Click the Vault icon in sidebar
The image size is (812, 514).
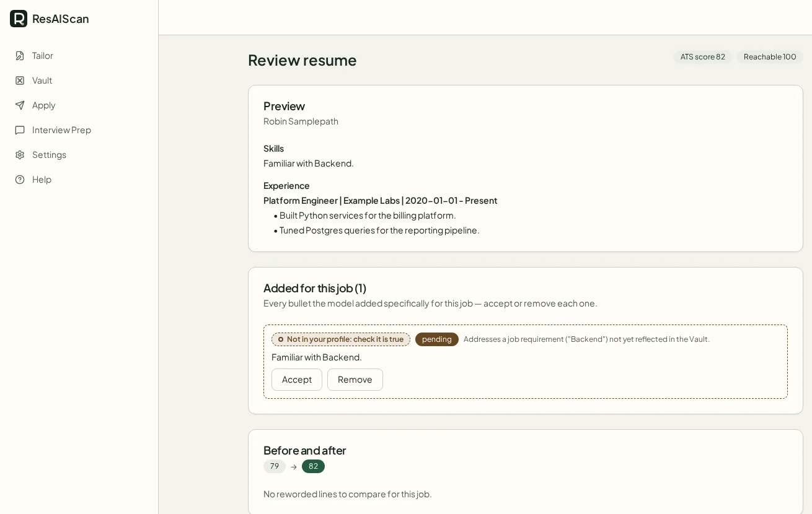(x=20, y=81)
